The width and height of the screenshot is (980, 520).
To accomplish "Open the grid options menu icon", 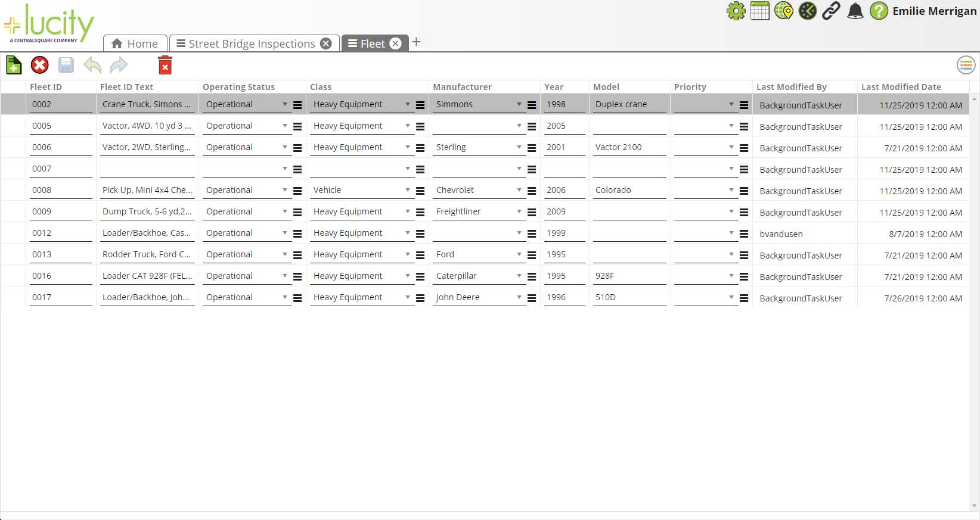I will pyautogui.click(x=966, y=65).
